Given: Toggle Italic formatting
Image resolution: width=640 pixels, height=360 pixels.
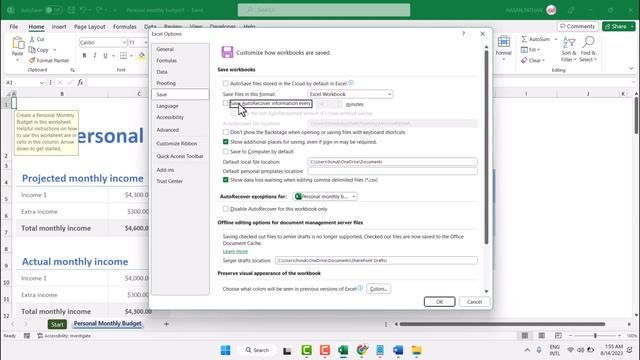Looking at the screenshot, I should (x=95, y=56).
